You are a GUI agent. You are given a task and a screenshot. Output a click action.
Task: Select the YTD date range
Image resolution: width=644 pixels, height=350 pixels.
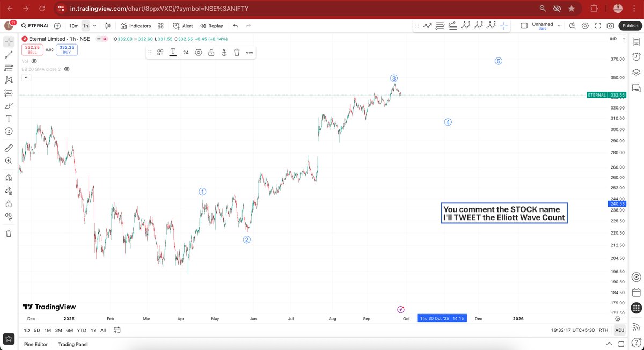point(82,330)
